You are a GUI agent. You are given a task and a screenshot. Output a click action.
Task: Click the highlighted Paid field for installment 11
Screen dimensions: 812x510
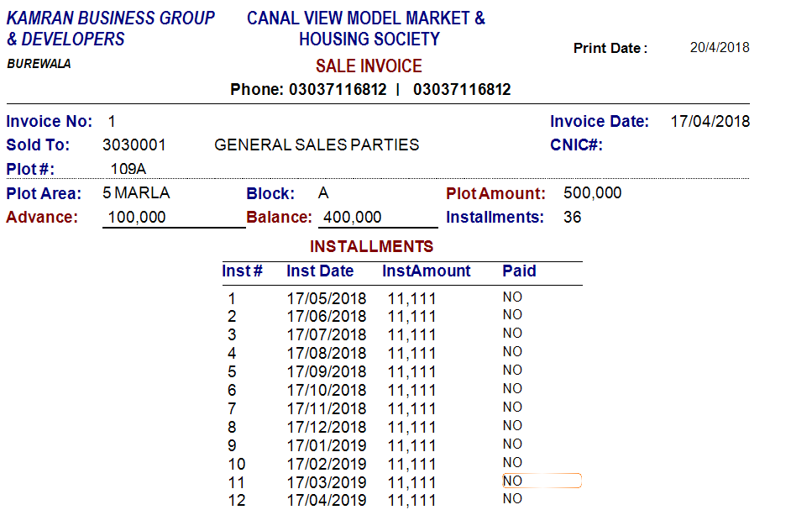tap(542, 481)
